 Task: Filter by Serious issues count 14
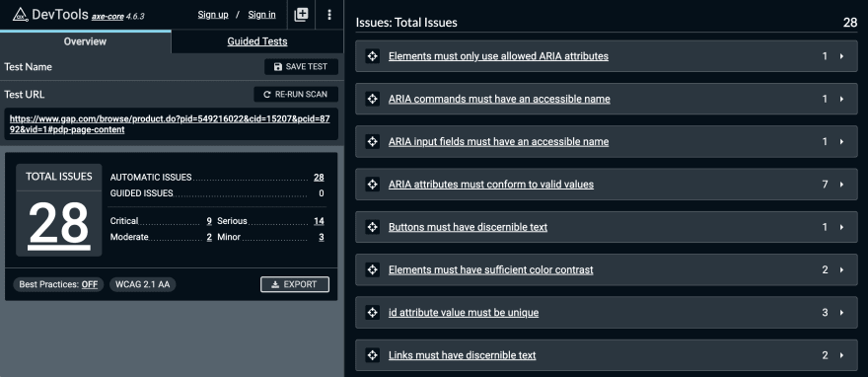(x=319, y=221)
